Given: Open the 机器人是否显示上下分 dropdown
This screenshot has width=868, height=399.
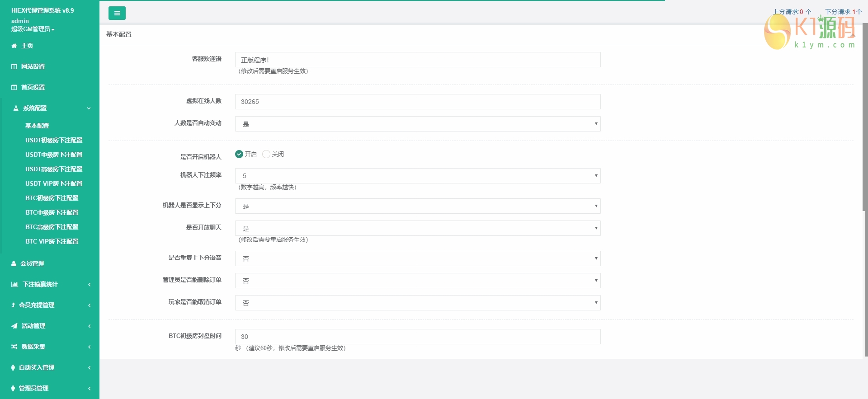Looking at the screenshot, I should pyautogui.click(x=418, y=206).
